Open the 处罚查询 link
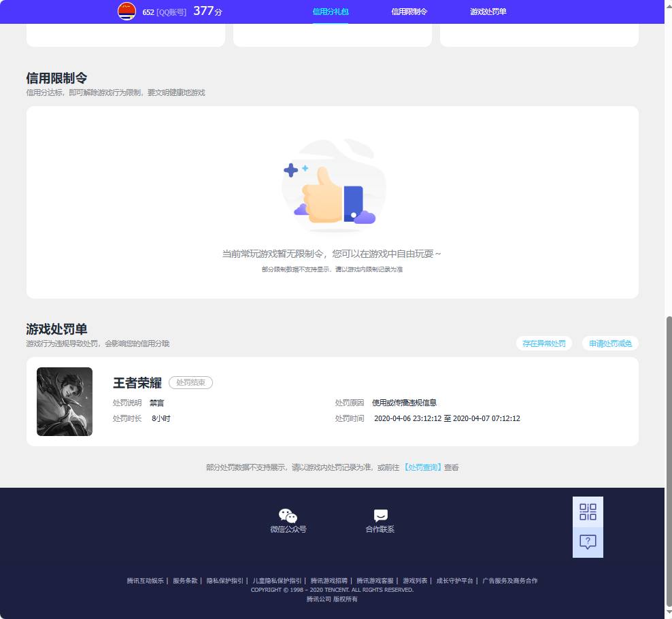Image resolution: width=672 pixels, height=619 pixels. click(x=422, y=467)
